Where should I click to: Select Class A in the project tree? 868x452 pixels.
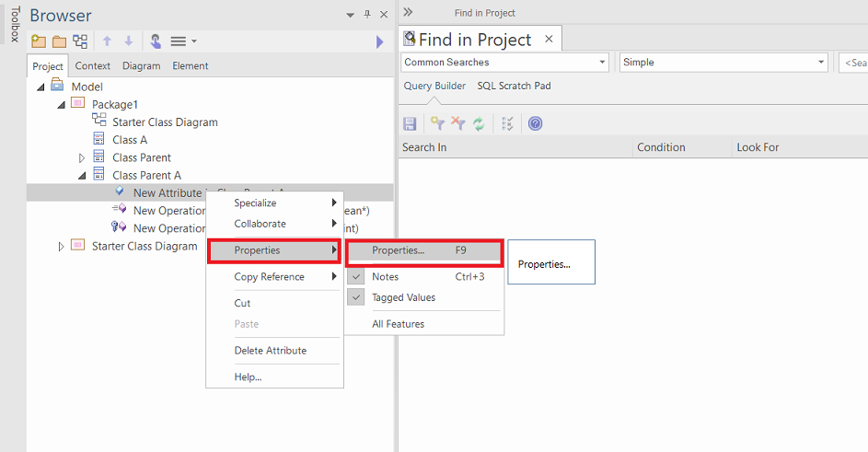tap(130, 140)
